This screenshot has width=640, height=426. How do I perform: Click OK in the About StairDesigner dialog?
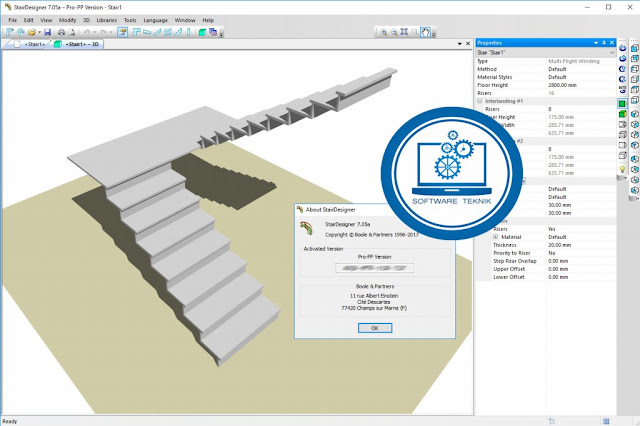(x=375, y=328)
